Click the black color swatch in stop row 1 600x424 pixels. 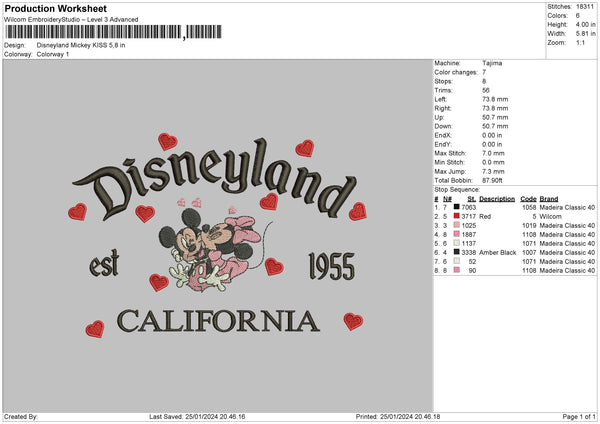tap(457, 207)
